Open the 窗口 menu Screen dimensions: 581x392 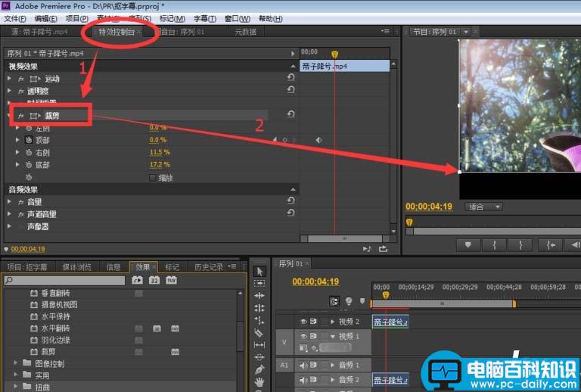(238, 18)
